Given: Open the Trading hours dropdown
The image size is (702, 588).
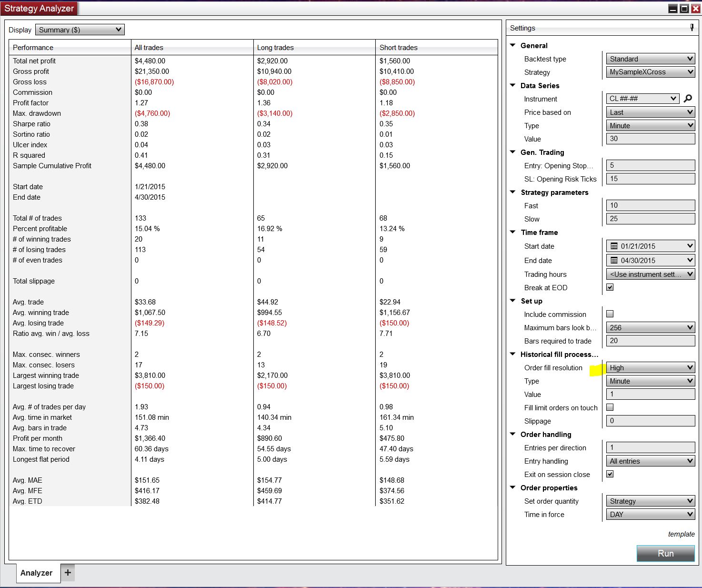Looking at the screenshot, I should 650,274.
